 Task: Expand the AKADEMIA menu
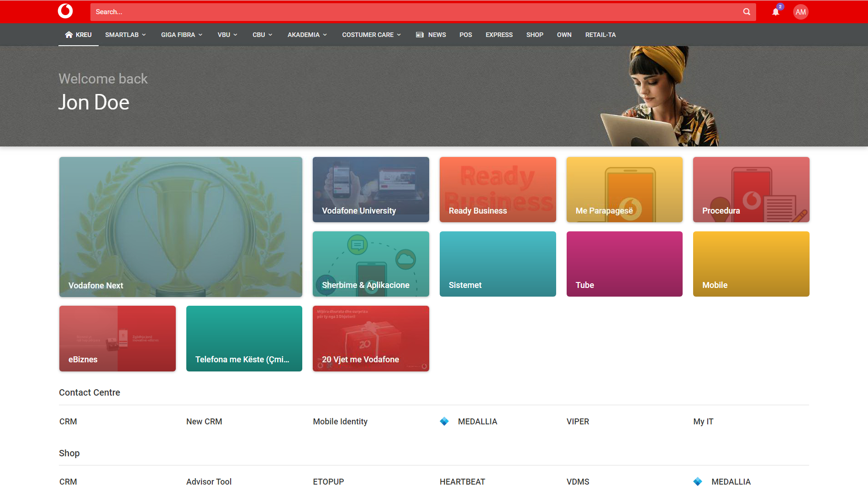(307, 35)
